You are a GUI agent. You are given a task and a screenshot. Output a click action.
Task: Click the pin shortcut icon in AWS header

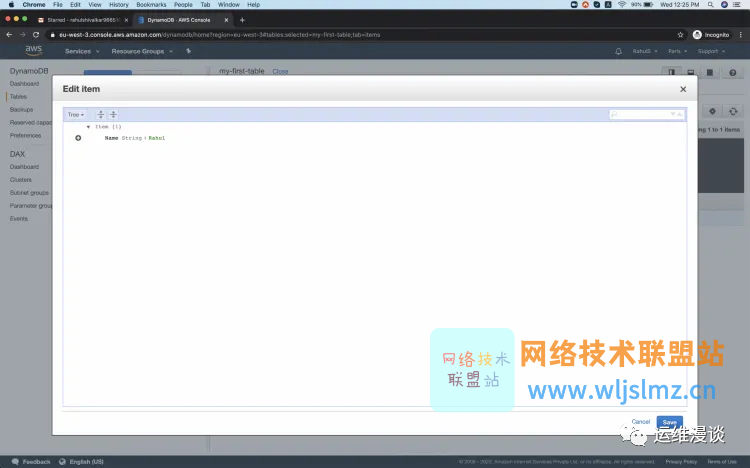pyautogui.click(x=188, y=51)
